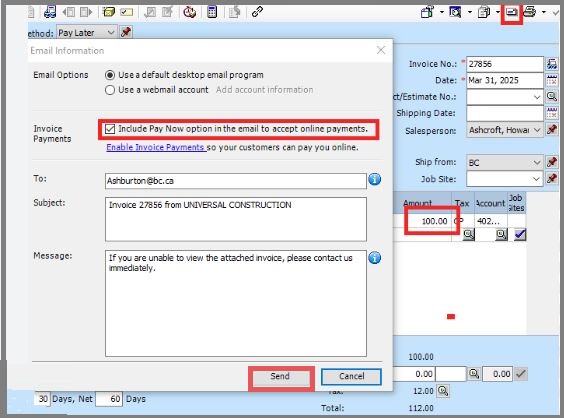Image resolution: width=564 pixels, height=418 pixels.
Task: Click the blue checkmark under Job Sites column
Action: [520, 235]
